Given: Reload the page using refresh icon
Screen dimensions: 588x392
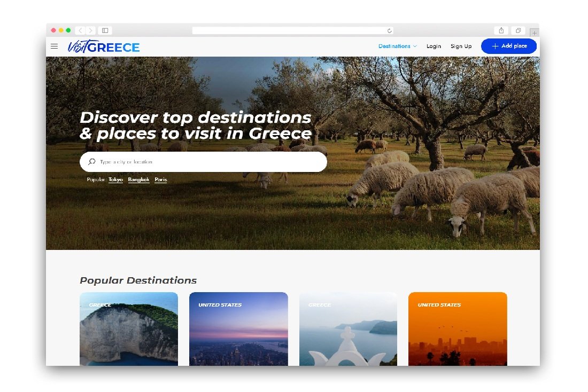Looking at the screenshot, I should 389,31.
